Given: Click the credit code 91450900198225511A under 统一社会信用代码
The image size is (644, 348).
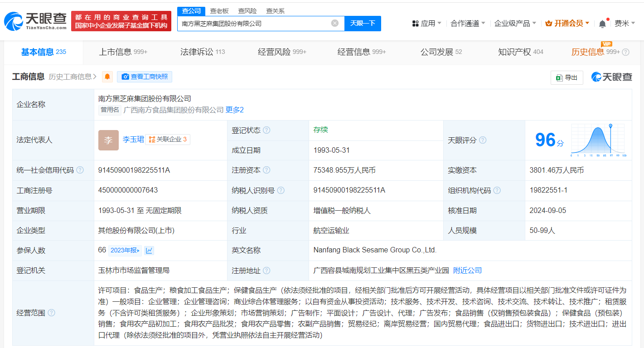Looking at the screenshot, I should [134, 170].
